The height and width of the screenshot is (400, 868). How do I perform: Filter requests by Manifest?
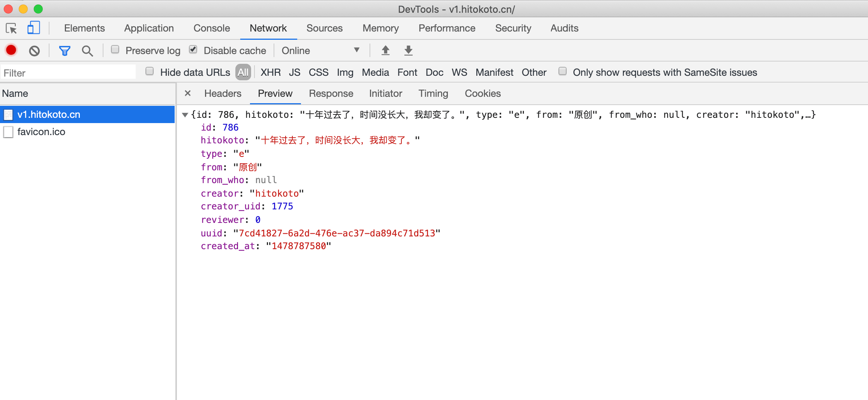click(x=494, y=72)
